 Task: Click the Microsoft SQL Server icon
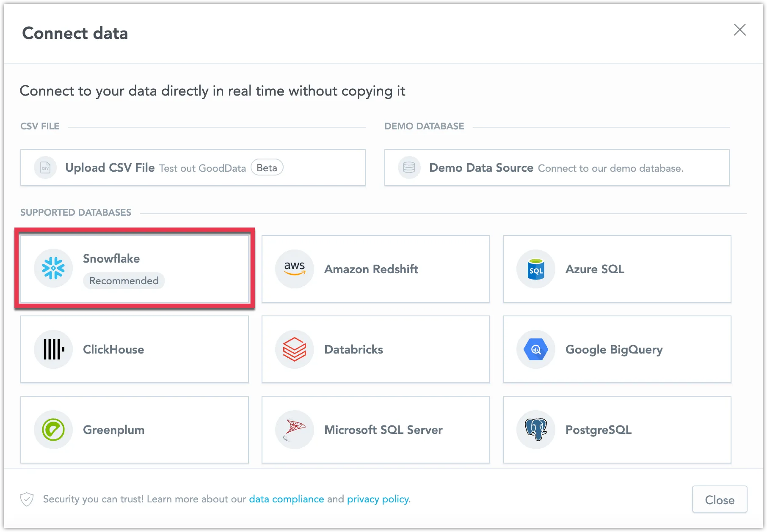click(295, 430)
